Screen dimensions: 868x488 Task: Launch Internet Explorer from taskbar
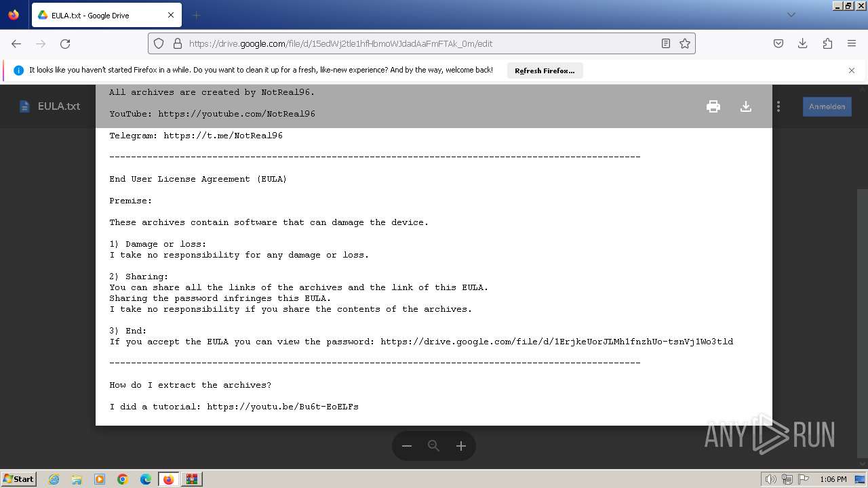[x=54, y=479]
